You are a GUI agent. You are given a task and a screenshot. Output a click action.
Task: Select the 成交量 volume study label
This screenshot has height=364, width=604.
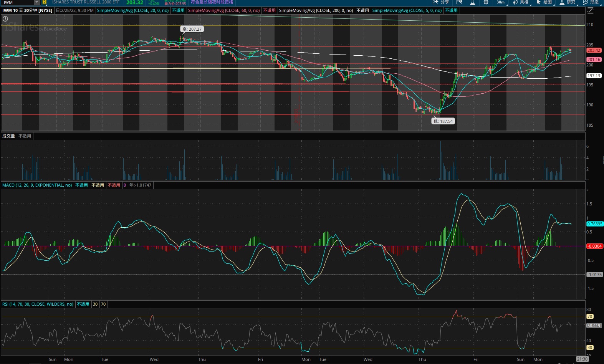pos(8,136)
